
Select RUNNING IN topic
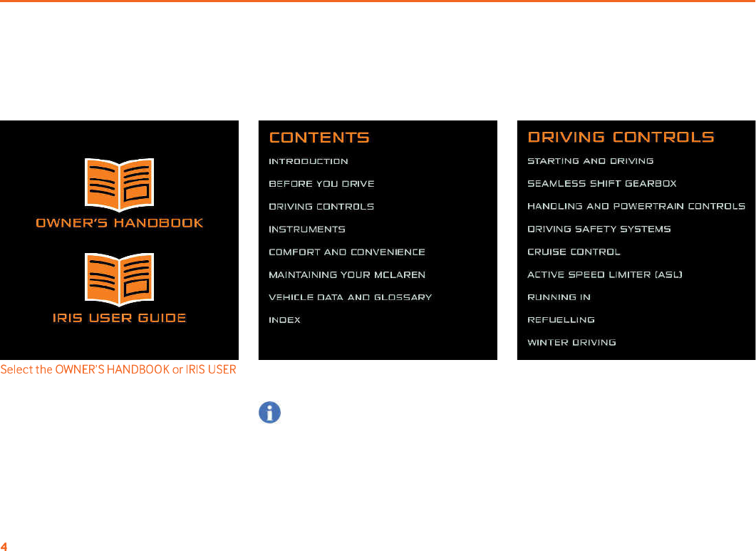tap(559, 297)
